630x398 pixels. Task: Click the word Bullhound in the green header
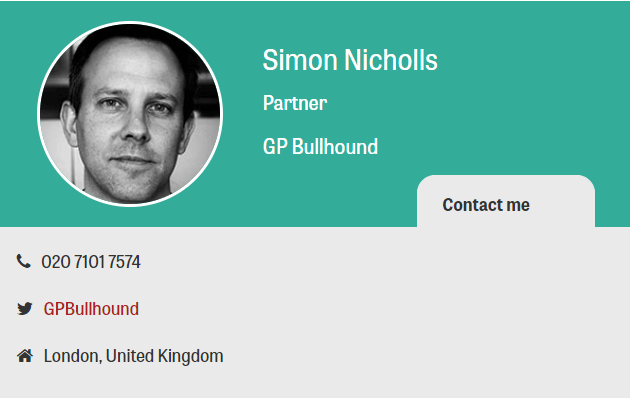[335, 147]
